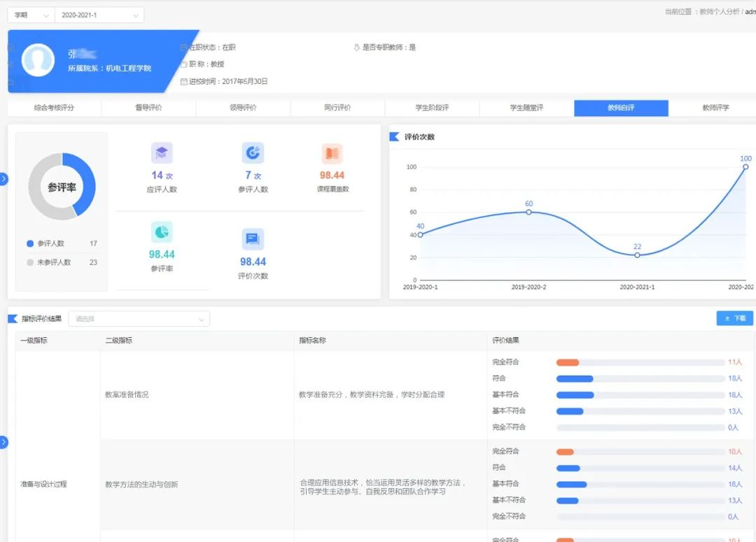Open the 学期 dropdown
This screenshot has height=542, width=756.
click(x=31, y=15)
